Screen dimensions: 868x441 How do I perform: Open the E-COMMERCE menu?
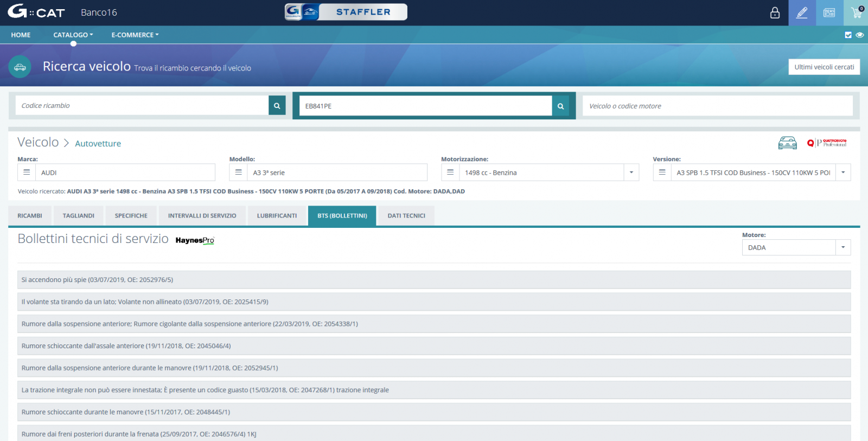click(x=135, y=35)
